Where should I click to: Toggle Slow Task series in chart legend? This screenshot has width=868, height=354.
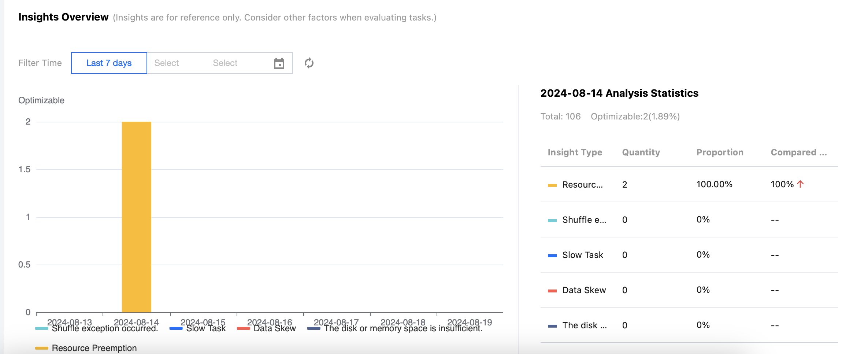pyautogui.click(x=205, y=328)
